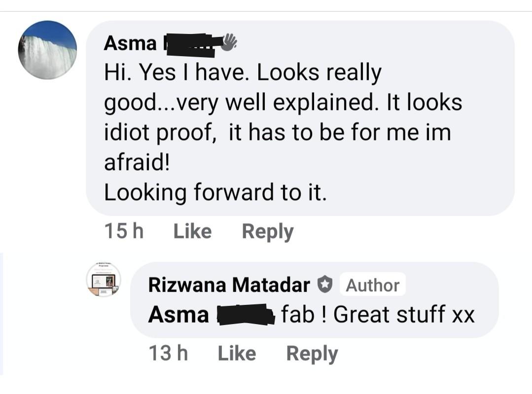Reply to Asma's comment
Screen dimensions: 532x394
[267, 231]
